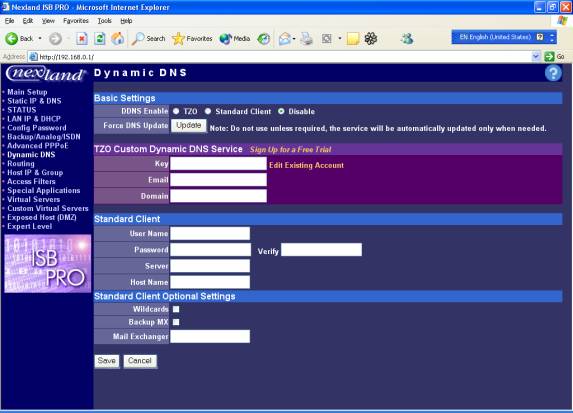Click the Forward arrow icon
Viewport: 573px width, 413px height.
55,38
